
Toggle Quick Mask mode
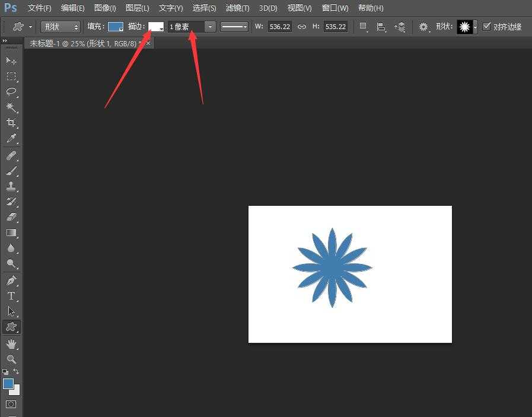(11, 405)
